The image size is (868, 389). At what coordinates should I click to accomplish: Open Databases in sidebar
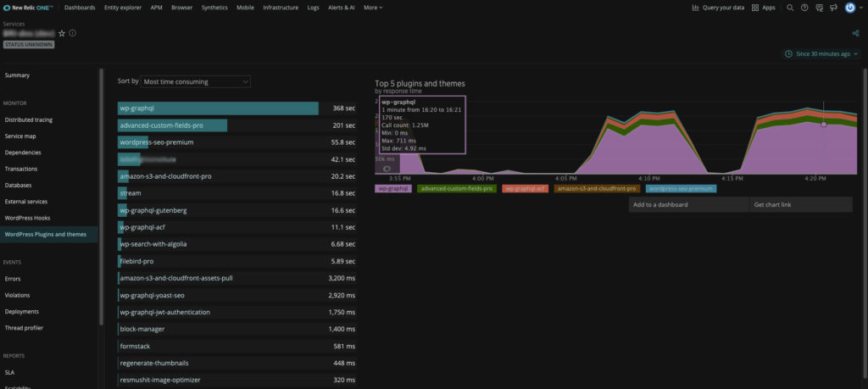point(19,186)
